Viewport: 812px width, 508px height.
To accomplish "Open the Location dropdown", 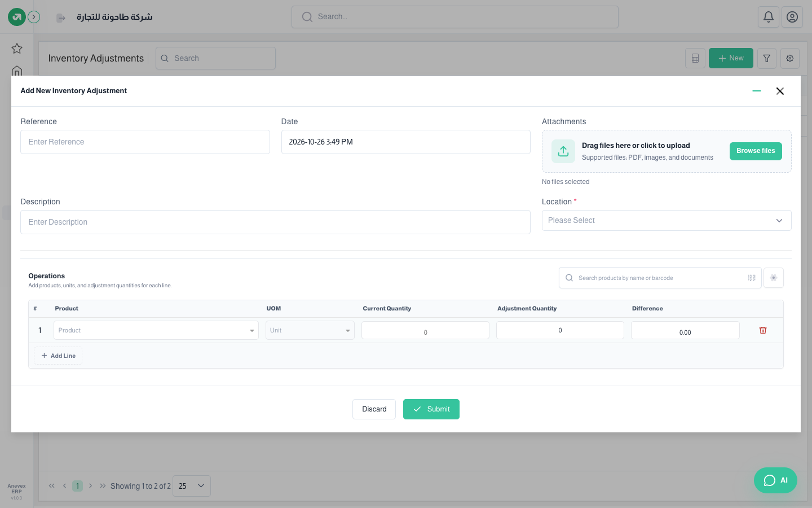I will tap(667, 221).
